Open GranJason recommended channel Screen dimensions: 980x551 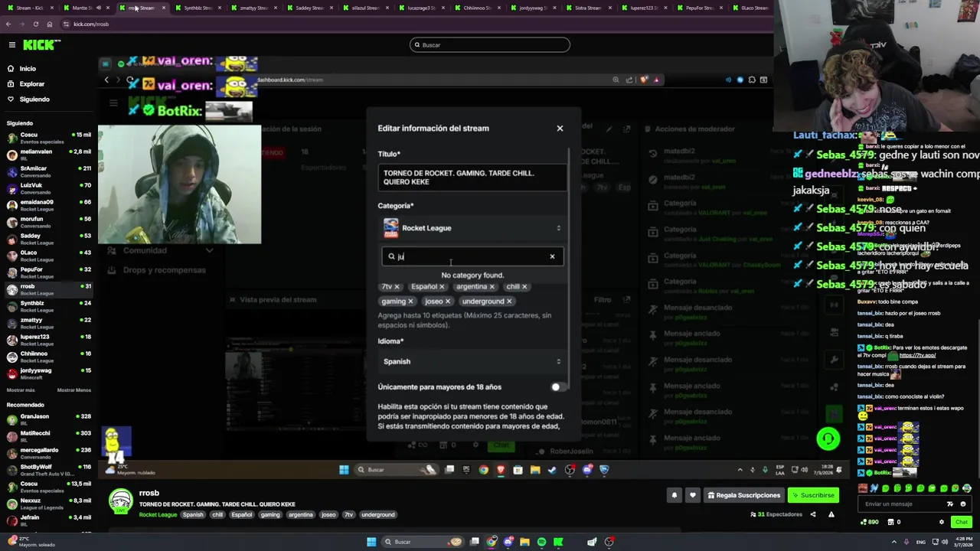point(47,419)
